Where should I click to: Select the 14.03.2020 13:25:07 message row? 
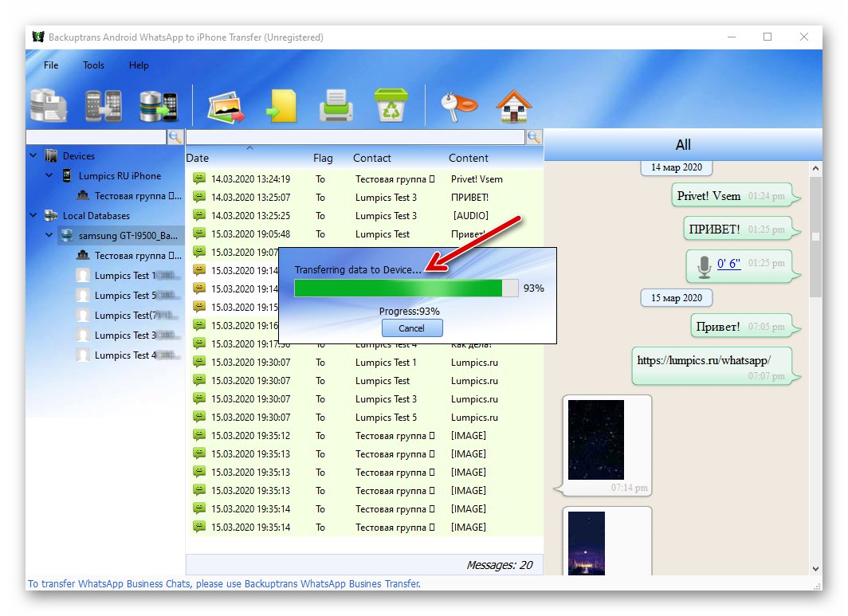click(x=364, y=198)
